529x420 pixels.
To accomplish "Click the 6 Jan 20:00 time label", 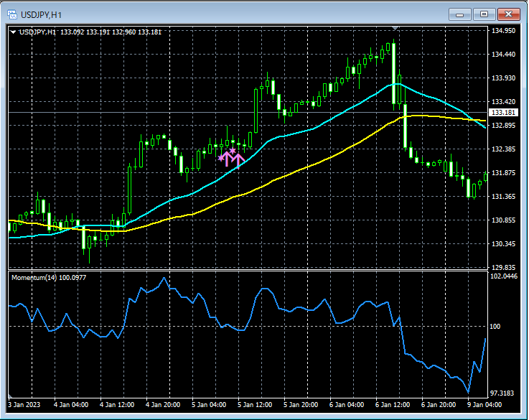I will point(439,404).
